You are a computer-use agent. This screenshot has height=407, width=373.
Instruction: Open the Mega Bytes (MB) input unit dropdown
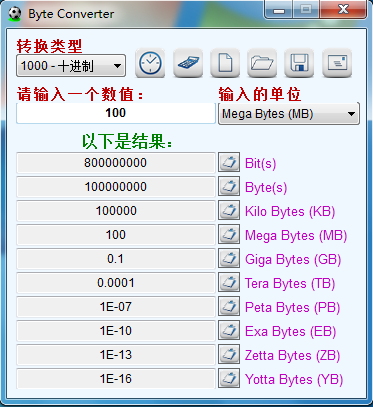click(289, 114)
